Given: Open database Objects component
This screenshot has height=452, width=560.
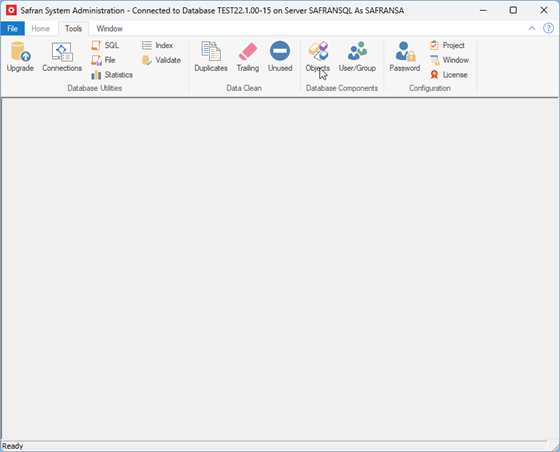Looking at the screenshot, I should [318, 57].
